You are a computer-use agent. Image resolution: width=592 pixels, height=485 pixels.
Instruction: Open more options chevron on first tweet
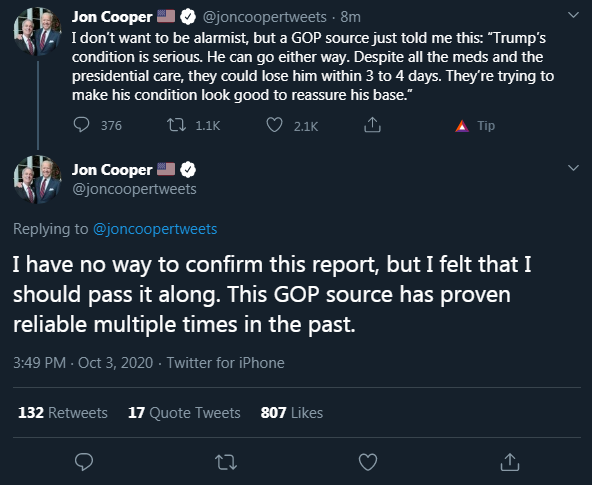click(x=574, y=15)
